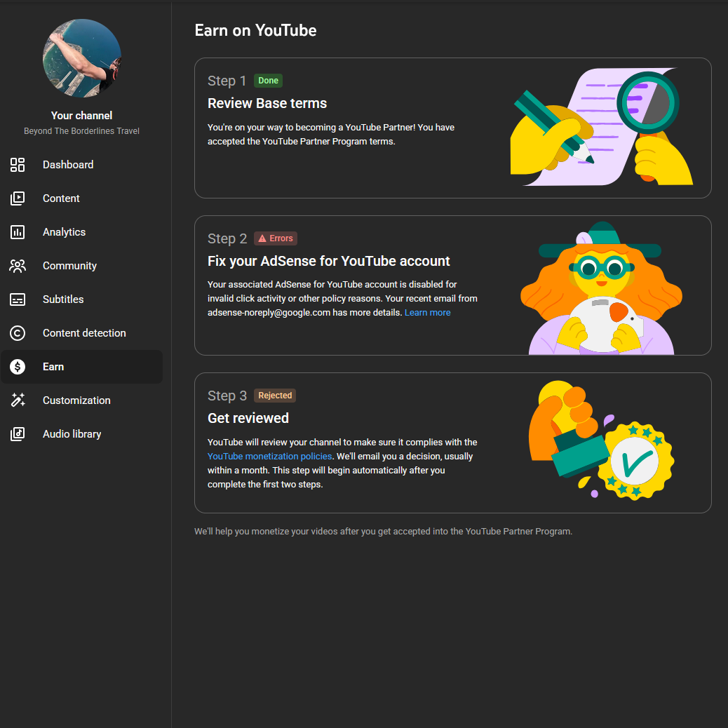The width and height of the screenshot is (728, 728).
Task: Click the Dashboard grid icon
Action: pyautogui.click(x=18, y=165)
